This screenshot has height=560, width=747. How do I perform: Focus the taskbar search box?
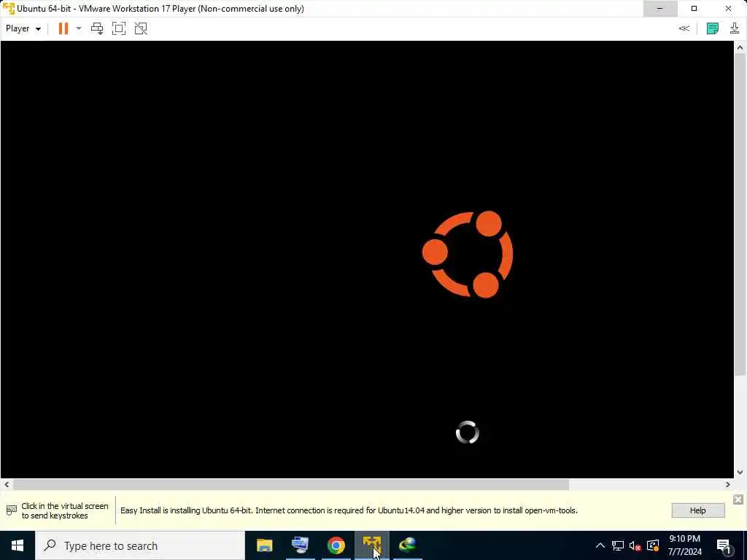click(x=139, y=545)
